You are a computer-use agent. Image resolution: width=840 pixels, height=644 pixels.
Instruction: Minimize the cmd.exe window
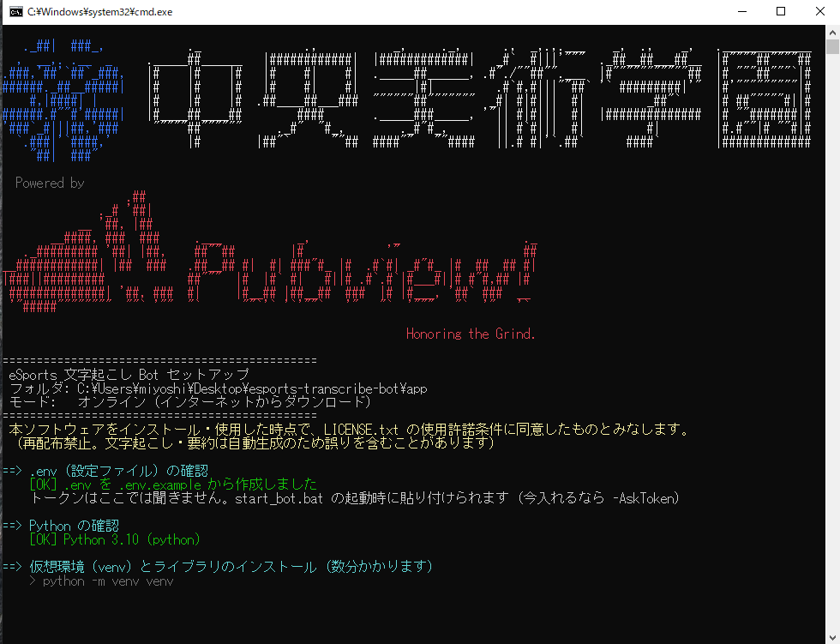coord(742,12)
